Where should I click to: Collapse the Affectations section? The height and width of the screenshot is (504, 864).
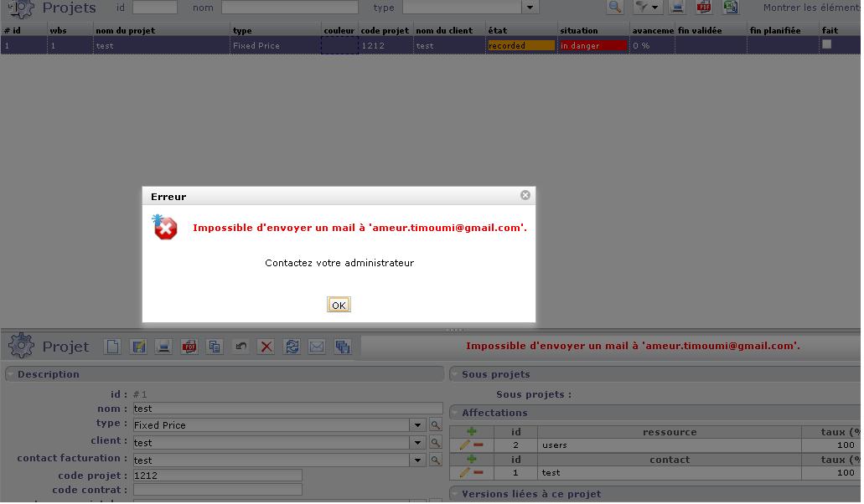454,413
